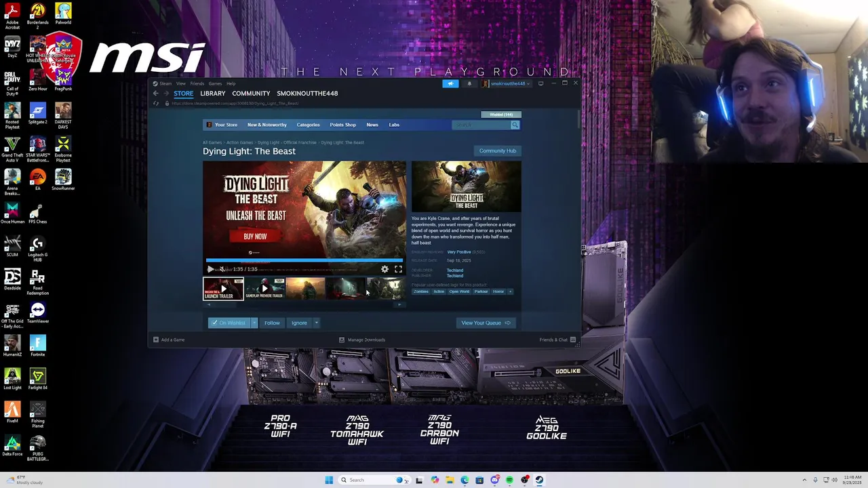Open Friends & Chat
The width and height of the screenshot is (868, 488).
557,340
